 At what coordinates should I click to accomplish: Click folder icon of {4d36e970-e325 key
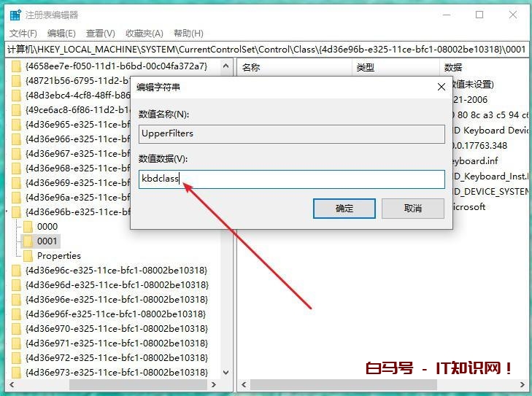[16, 328]
